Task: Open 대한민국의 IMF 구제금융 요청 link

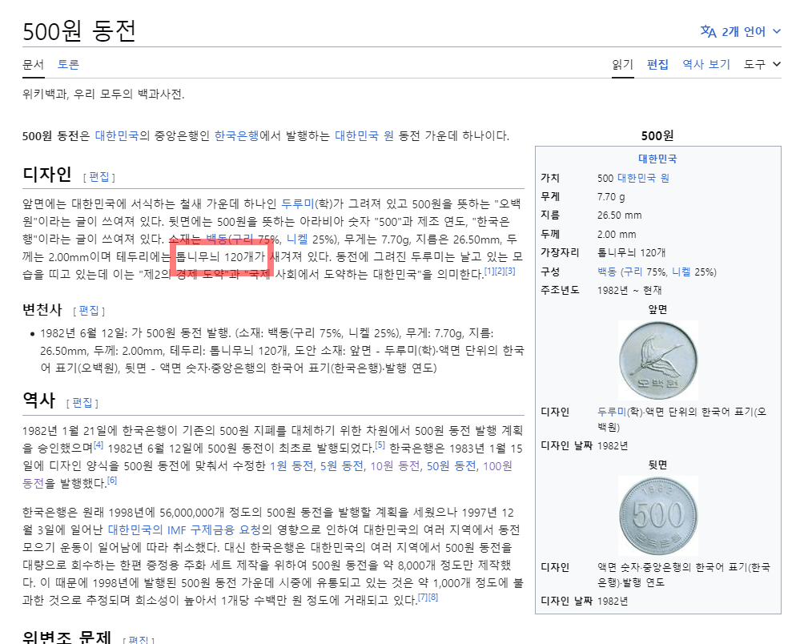Action: tap(184, 529)
